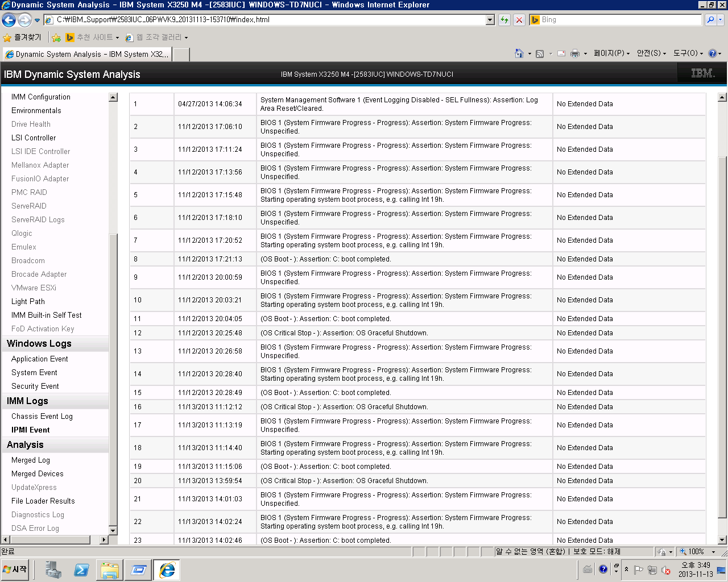This screenshot has height=582, width=728.
Task: Open Server Manager from the taskbar
Action: [x=53, y=569]
